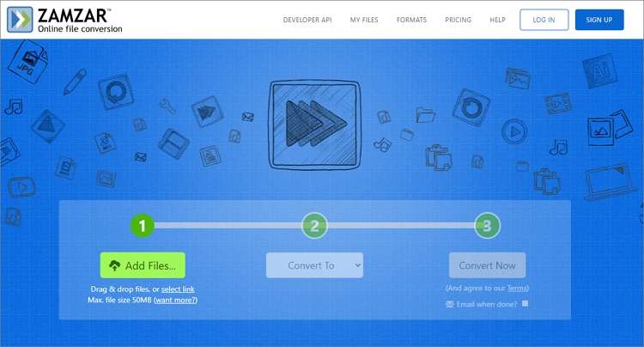
Task: Click the Zamzar logo icon
Action: [x=20, y=19]
